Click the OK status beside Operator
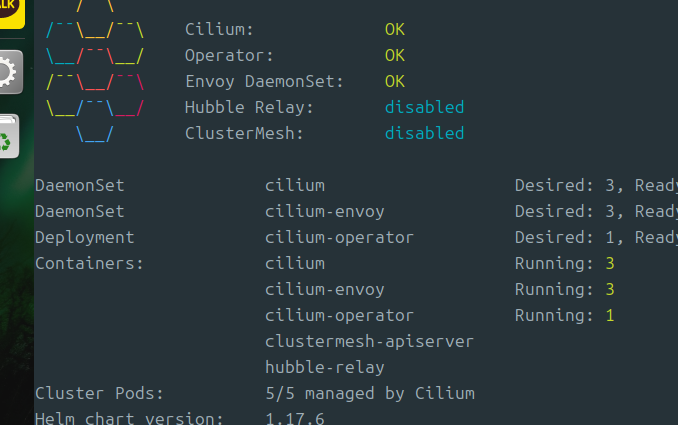 point(395,55)
